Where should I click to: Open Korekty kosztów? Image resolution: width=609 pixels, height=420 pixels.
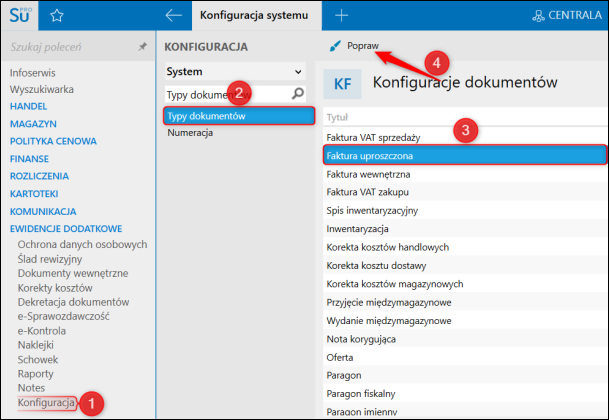(55, 288)
